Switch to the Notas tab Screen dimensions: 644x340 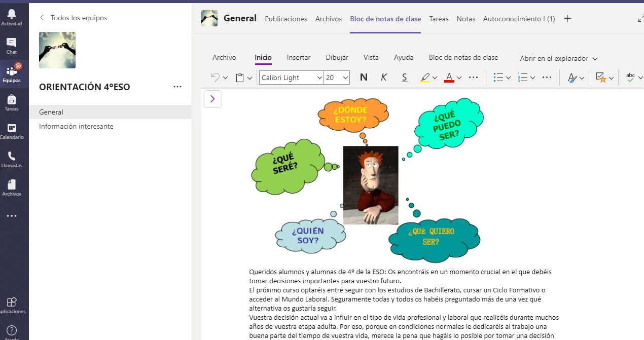[x=466, y=19]
